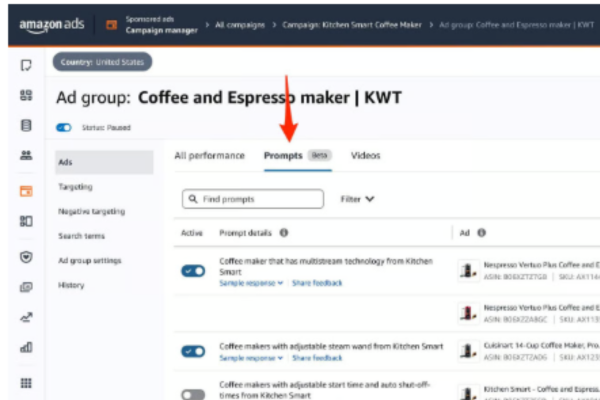The width and height of the screenshot is (600, 400).
Task: Toggle the ad group Status Paused switch
Action: [65, 128]
